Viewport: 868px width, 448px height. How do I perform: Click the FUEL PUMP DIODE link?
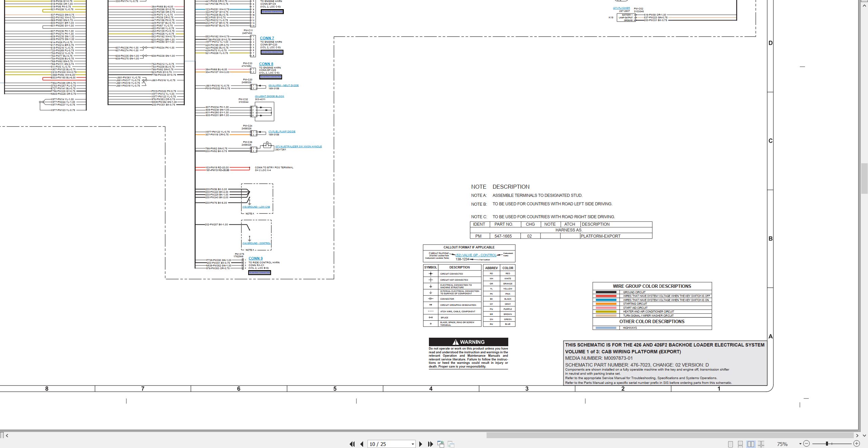[282, 132]
